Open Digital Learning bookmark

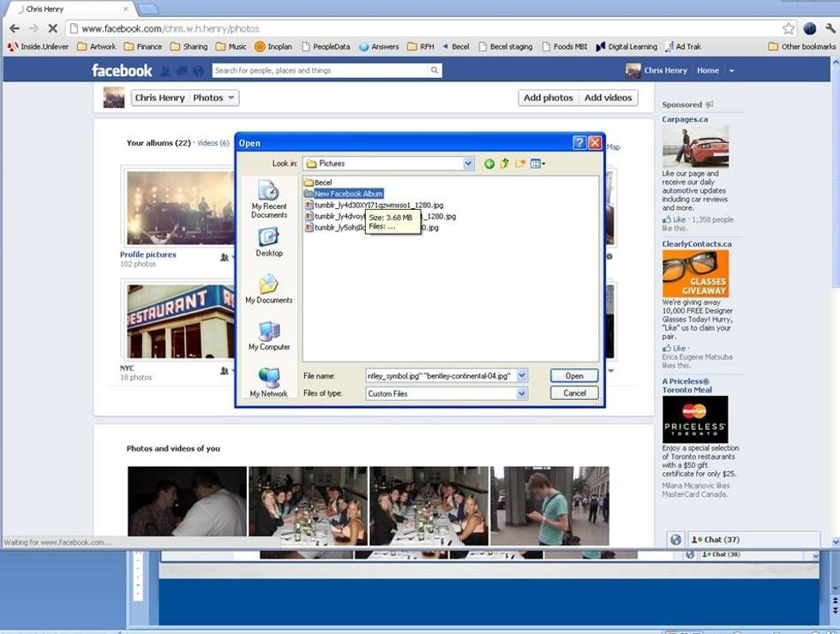click(x=627, y=46)
